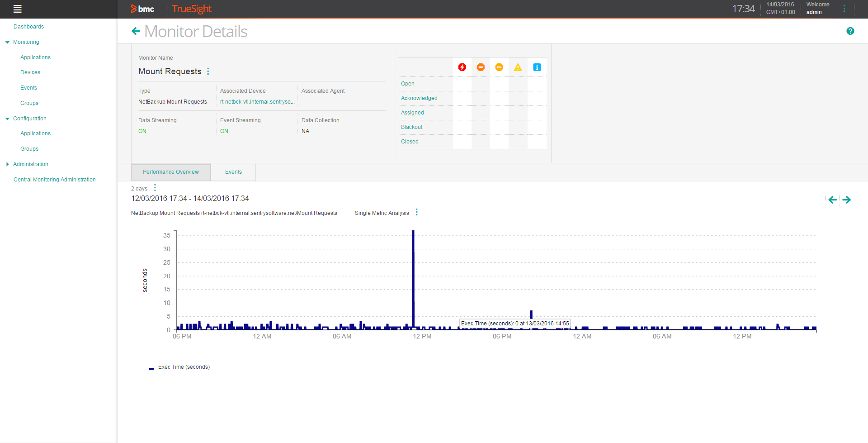The width and height of the screenshot is (868, 443).
Task: Collapse the Configuration tree section
Action: click(7, 119)
